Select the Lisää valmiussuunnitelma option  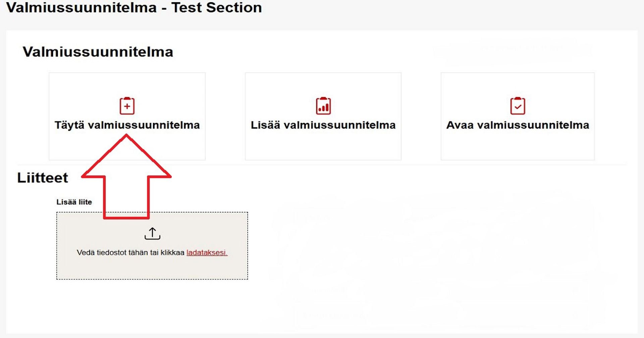(323, 116)
